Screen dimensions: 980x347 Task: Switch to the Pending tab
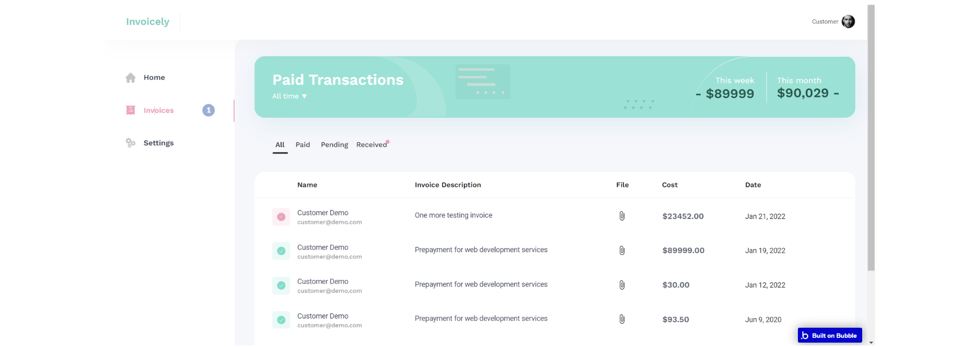click(x=334, y=145)
